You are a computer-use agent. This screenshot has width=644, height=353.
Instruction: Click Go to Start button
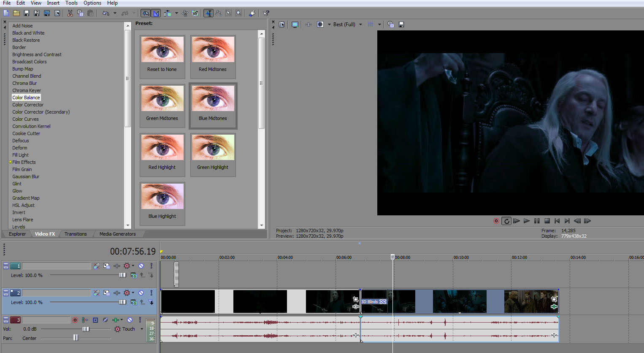pos(557,221)
